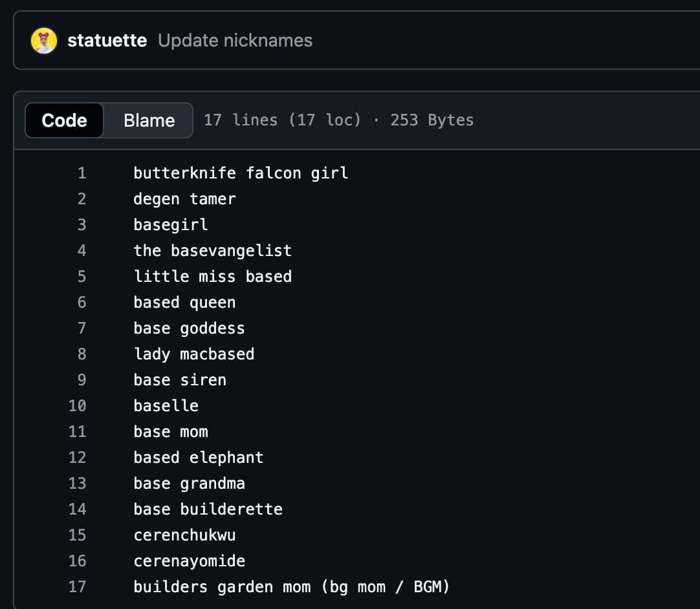Click the "based queen" entry
Viewport: 700px width, 609px height.
184,302
